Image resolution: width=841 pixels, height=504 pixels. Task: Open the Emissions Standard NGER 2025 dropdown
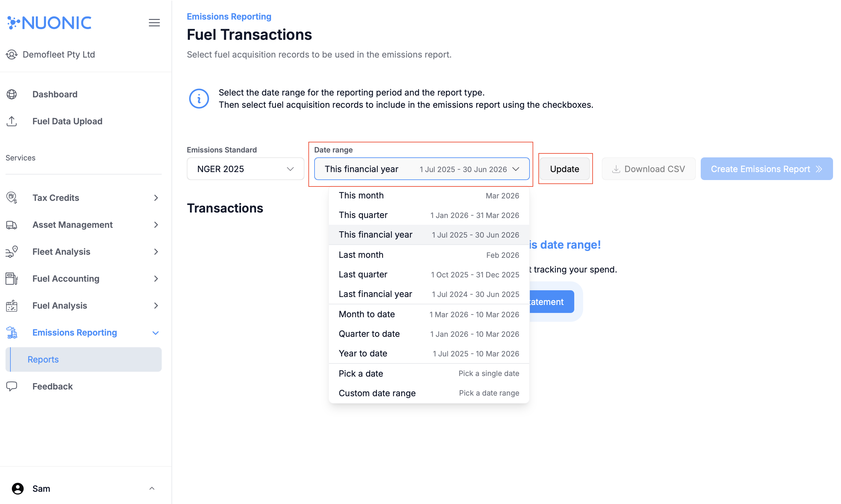[x=245, y=169]
